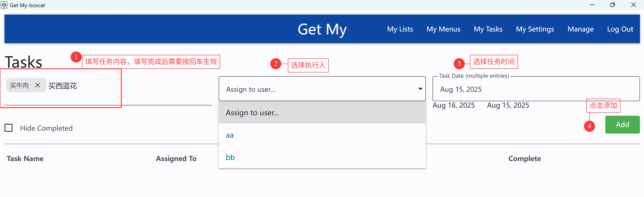
Task: Click the Assign to user dropdown arrow
Action: pyautogui.click(x=420, y=89)
